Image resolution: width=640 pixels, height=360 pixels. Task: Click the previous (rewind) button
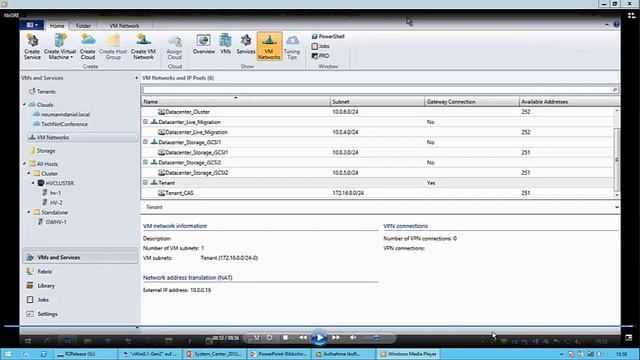[x=302, y=338]
